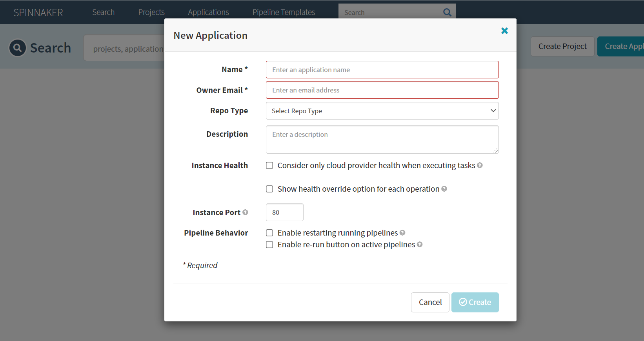
Task: Click help icon beside cloud provider health option
Action: pos(480,165)
